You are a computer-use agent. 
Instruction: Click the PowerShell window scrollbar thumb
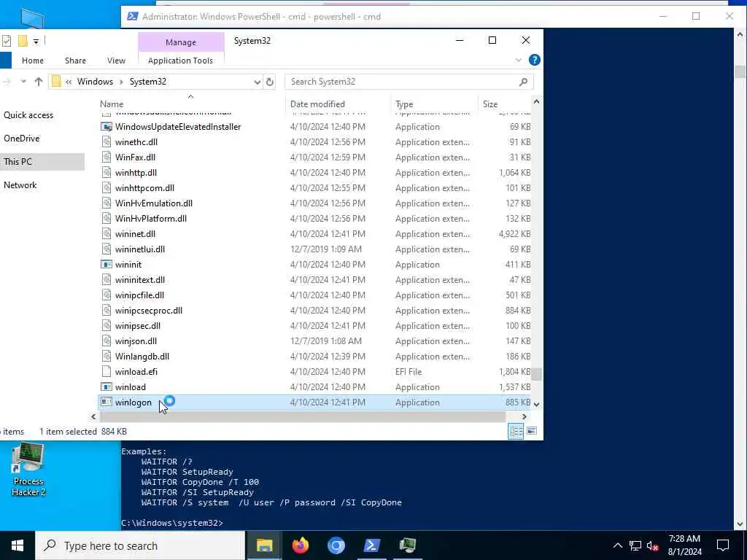[x=740, y=72]
